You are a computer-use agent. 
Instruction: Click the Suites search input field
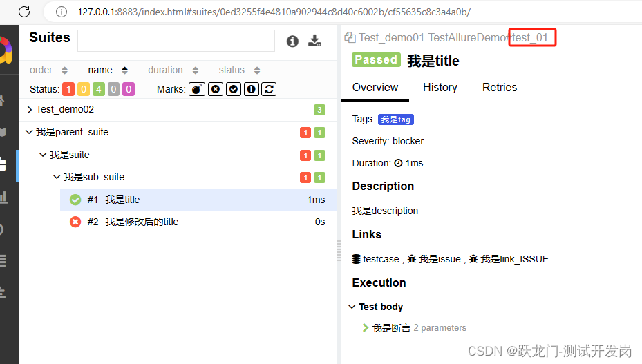point(176,41)
